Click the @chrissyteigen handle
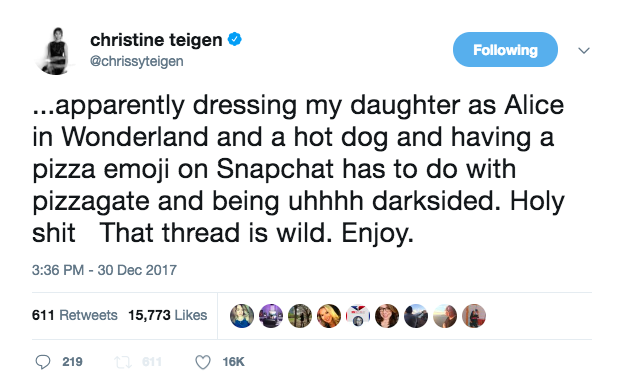 137,61
